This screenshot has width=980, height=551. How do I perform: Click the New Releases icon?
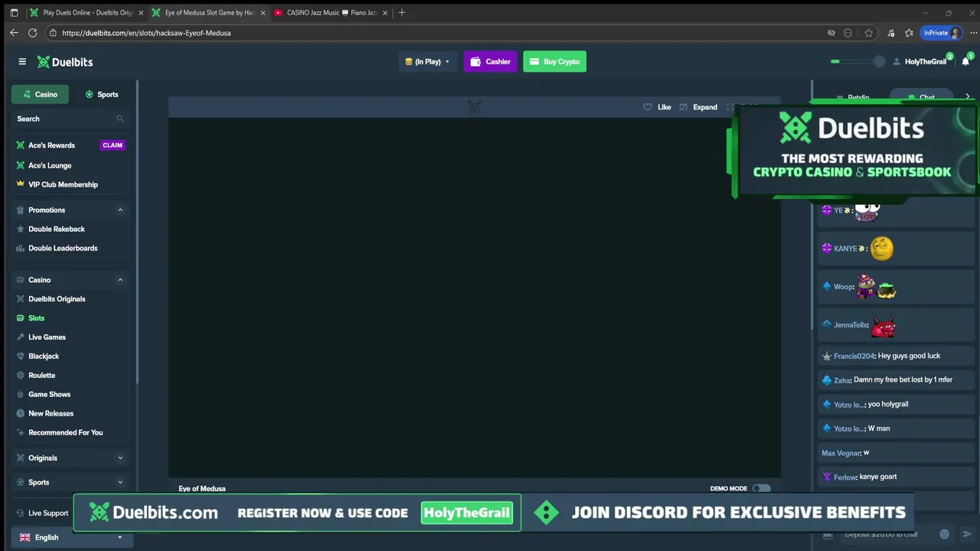coord(21,414)
